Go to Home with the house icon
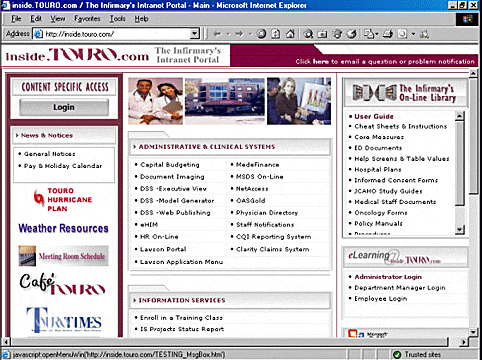Screen dimensions: 482x360 (290, 34)
